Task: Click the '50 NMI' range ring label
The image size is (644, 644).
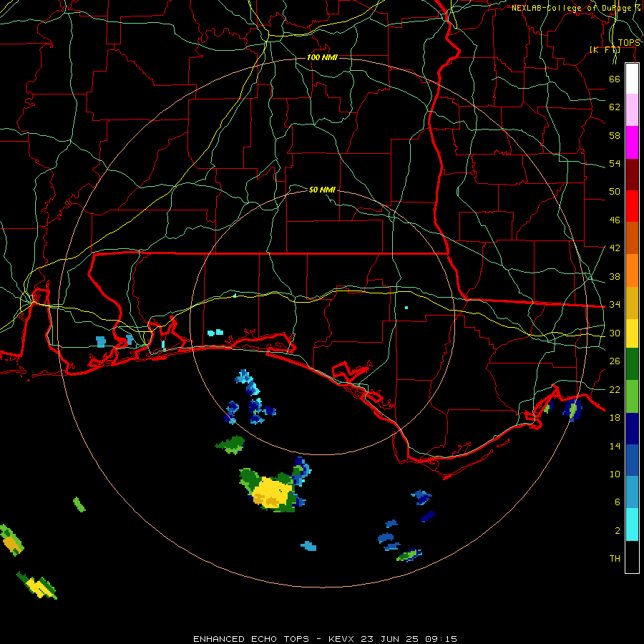Action: (322, 190)
